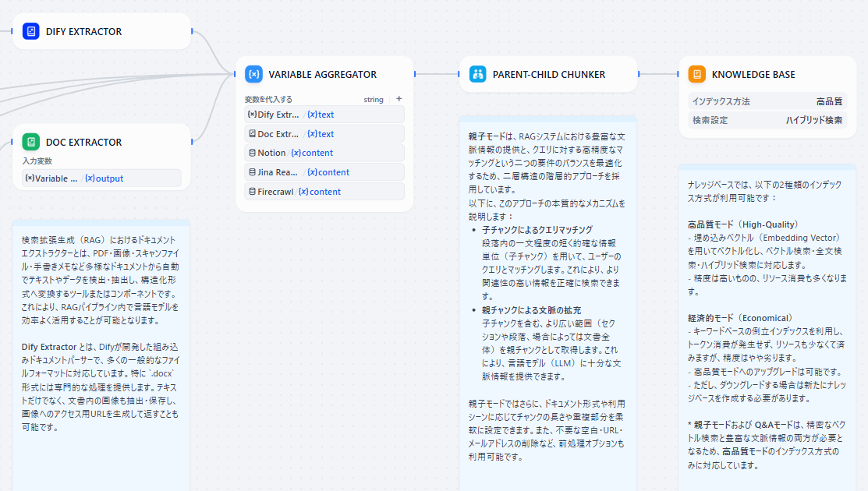Choose the Jina Reader content variable row
868x491 pixels.
324,172
